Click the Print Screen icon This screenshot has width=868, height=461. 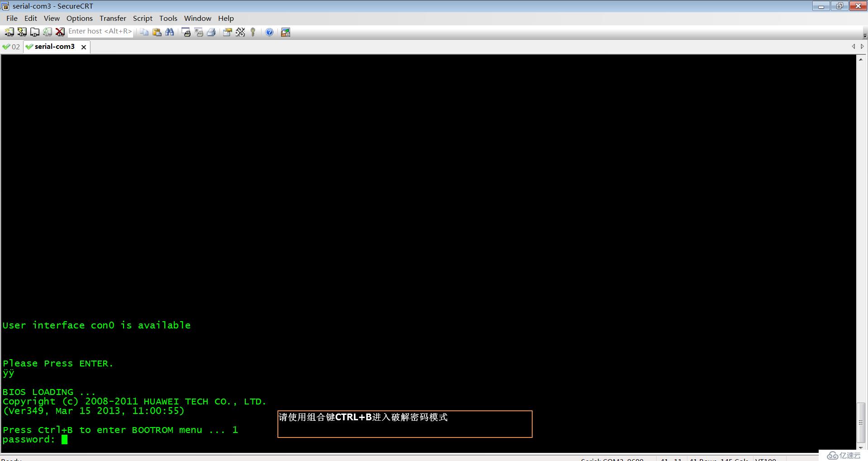(x=186, y=32)
